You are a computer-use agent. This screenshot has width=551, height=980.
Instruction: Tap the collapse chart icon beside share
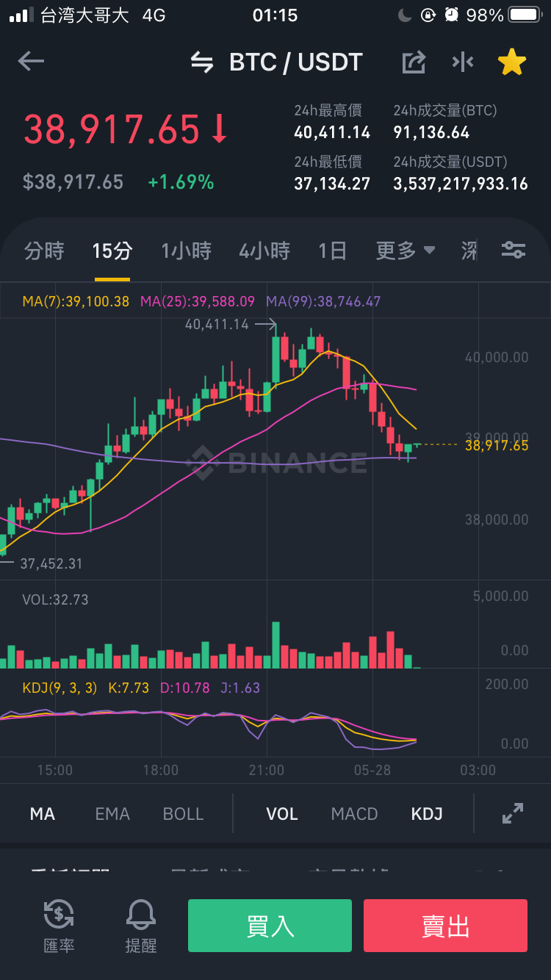(x=463, y=62)
